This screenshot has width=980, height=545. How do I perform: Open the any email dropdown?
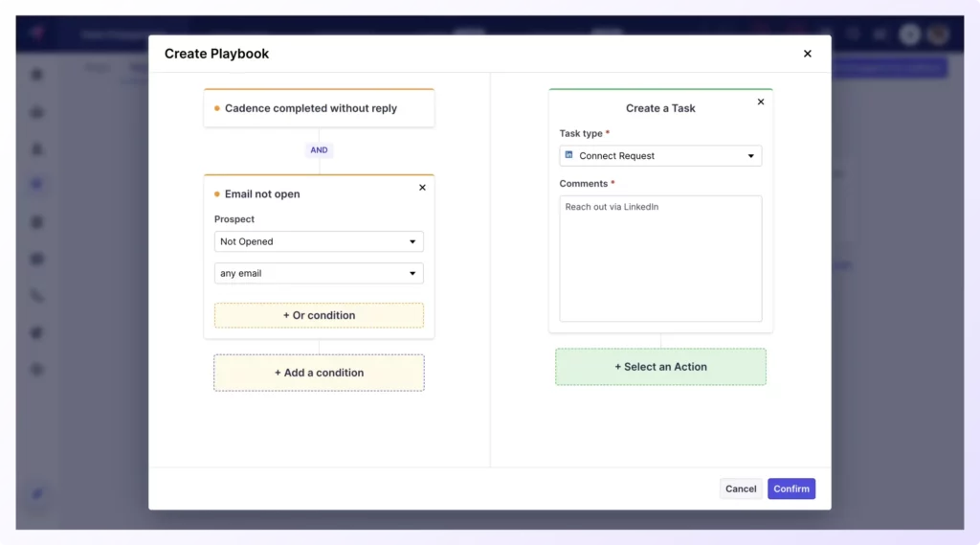tap(319, 273)
